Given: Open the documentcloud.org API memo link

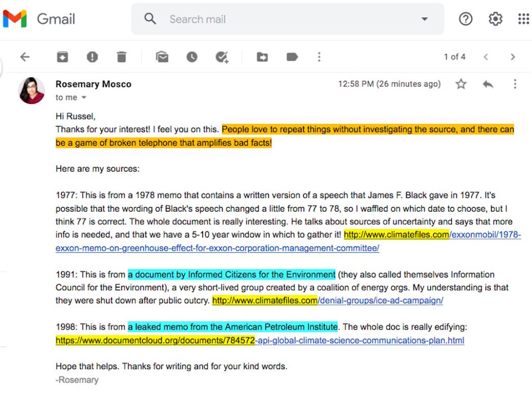Looking at the screenshot, I should [x=260, y=341].
